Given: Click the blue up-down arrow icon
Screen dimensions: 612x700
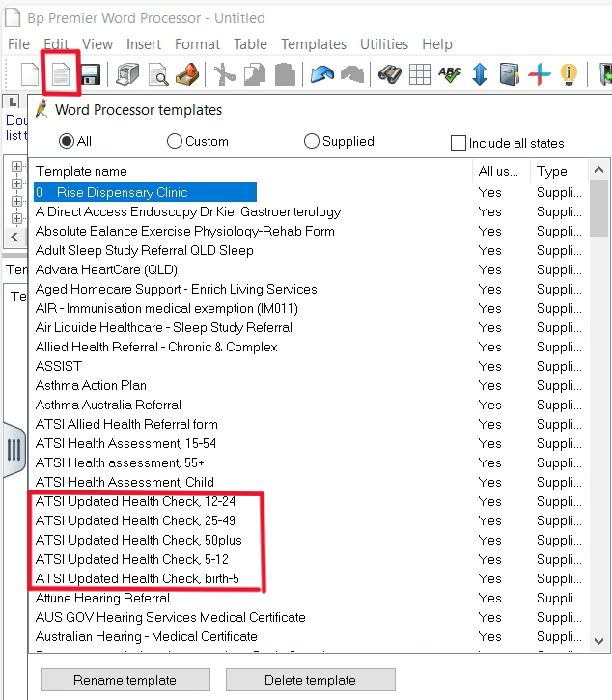Looking at the screenshot, I should (x=480, y=74).
